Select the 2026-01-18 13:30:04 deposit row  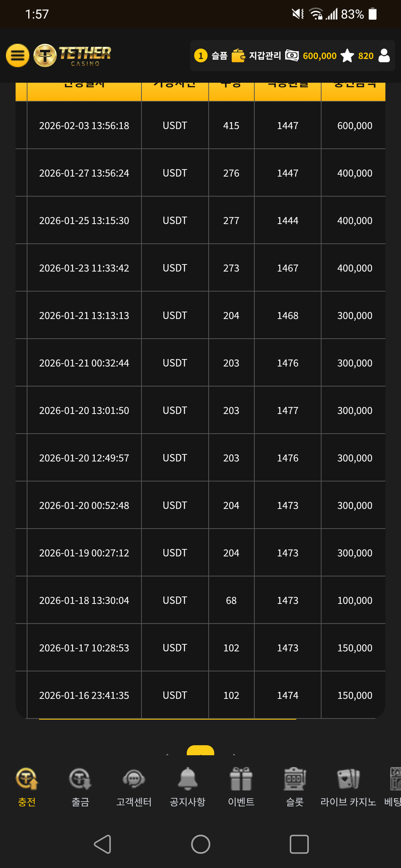coord(200,600)
